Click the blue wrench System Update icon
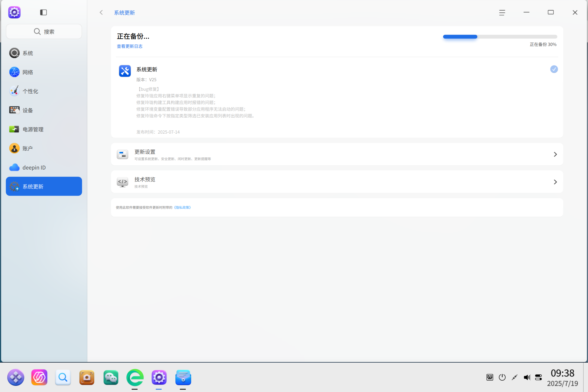Viewport: 588px width, 392px height. 125,71
